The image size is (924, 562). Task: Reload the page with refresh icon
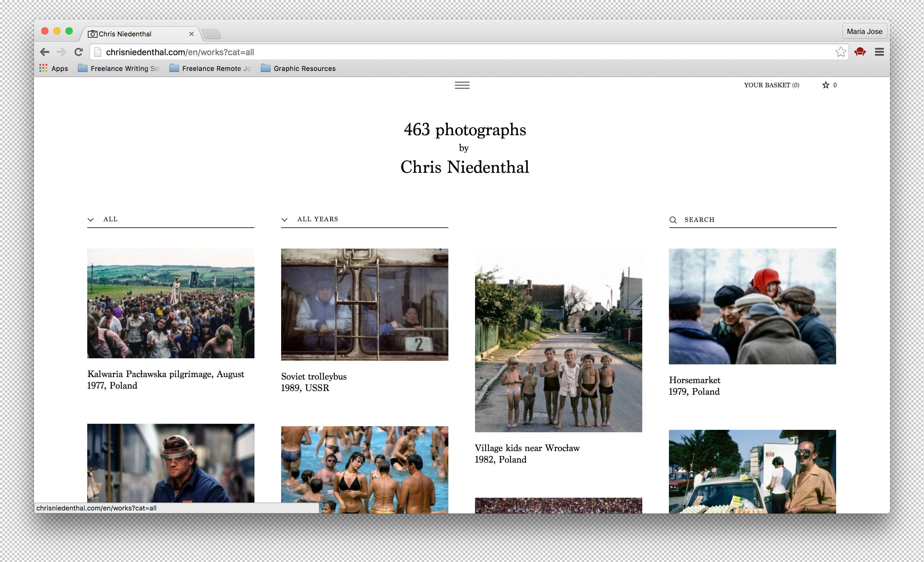coord(78,52)
